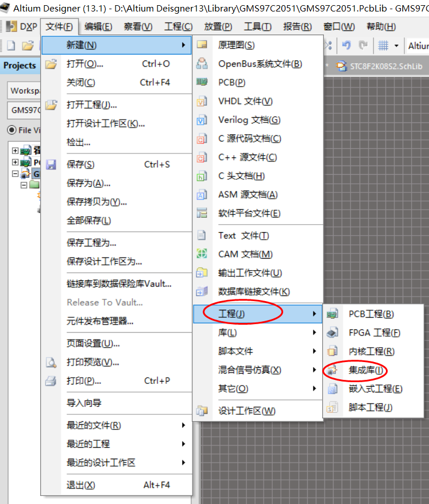Click the open folder toolbar icon
429x504 pixels.
28,45
